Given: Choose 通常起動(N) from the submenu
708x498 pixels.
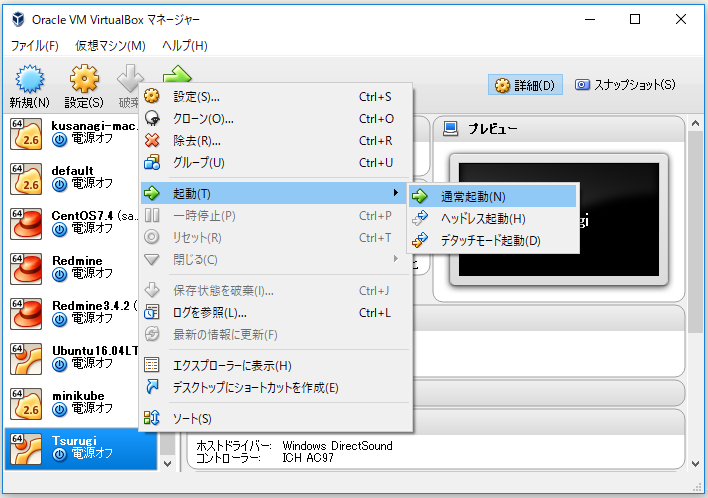Looking at the screenshot, I should click(493, 196).
